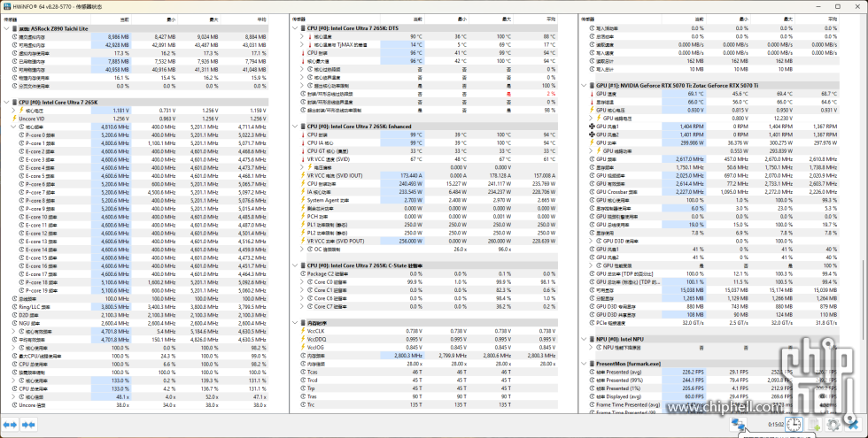
Task: Click the collapse-columns inward arrows icon
Action: click(28, 424)
